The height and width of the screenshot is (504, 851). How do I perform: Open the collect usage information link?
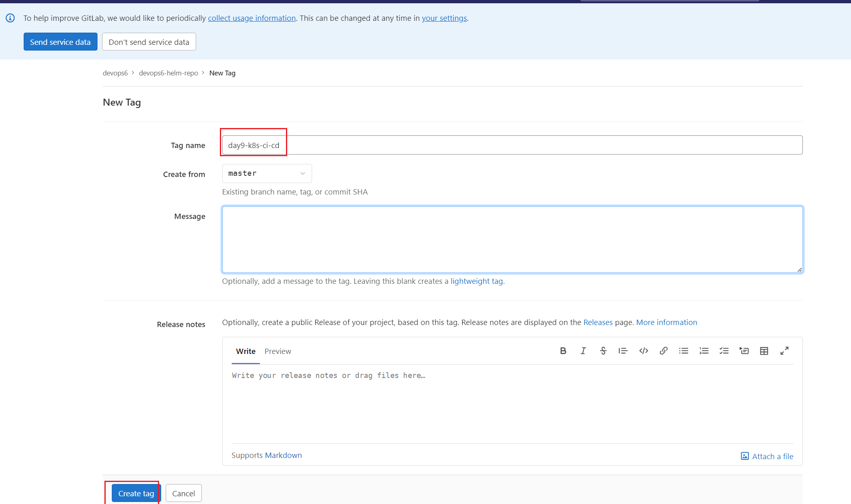point(252,18)
